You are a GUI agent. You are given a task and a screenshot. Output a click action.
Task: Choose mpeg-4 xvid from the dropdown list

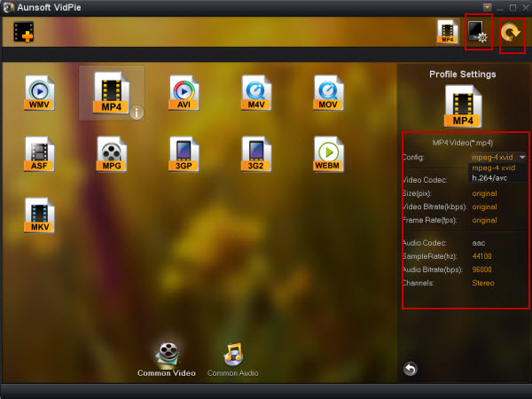pyautogui.click(x=494, y=168)
